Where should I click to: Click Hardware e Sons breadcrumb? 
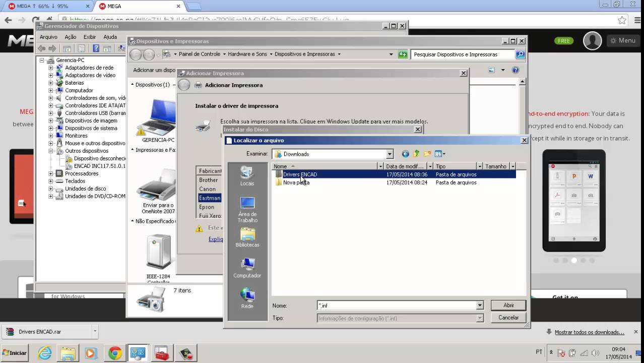point(247,54)
